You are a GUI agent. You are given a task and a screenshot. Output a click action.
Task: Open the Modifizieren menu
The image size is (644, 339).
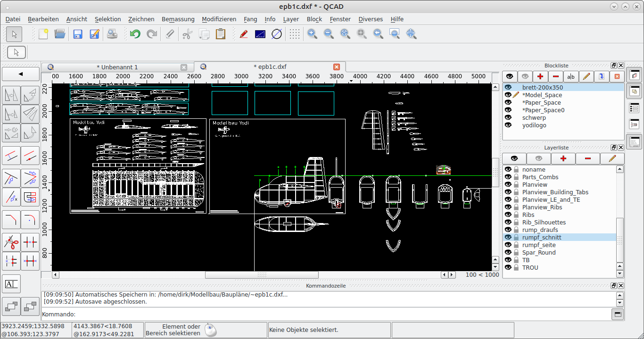click(x=219, y=19)
